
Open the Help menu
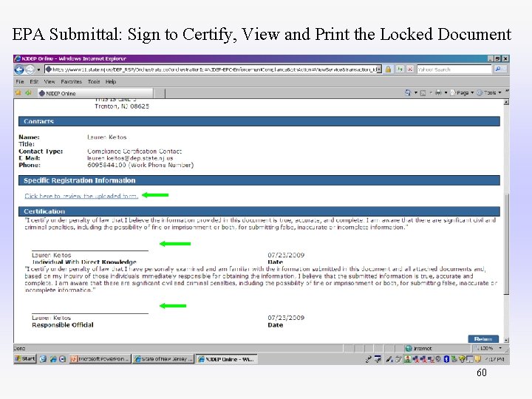[111, 82]
